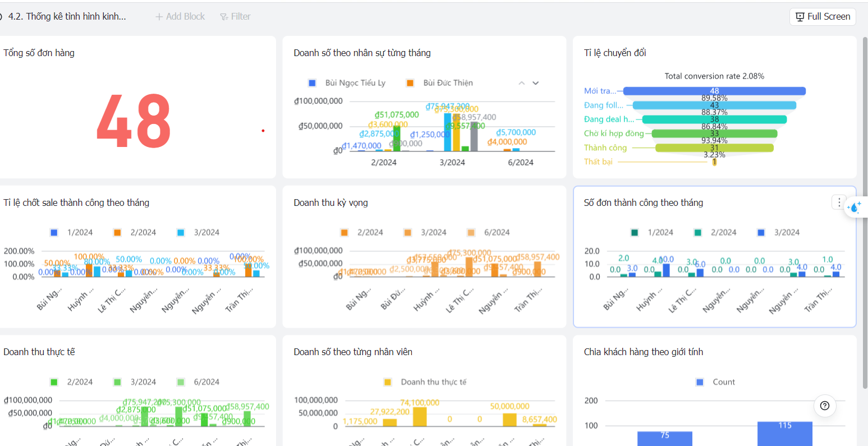Toggle Bùi Đức Thiện legend series
This screenshot has width=868, height=446.
(x=439, y=83)
